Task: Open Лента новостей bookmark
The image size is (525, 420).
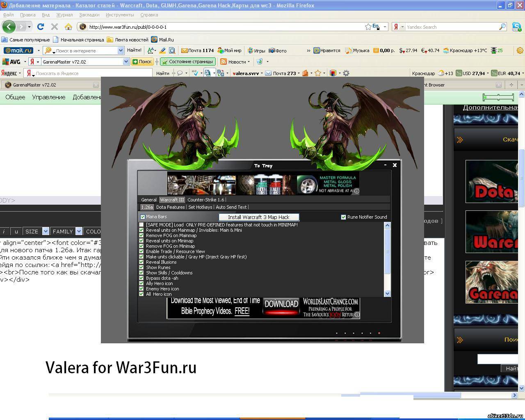Action: click(x=128, y=40)
